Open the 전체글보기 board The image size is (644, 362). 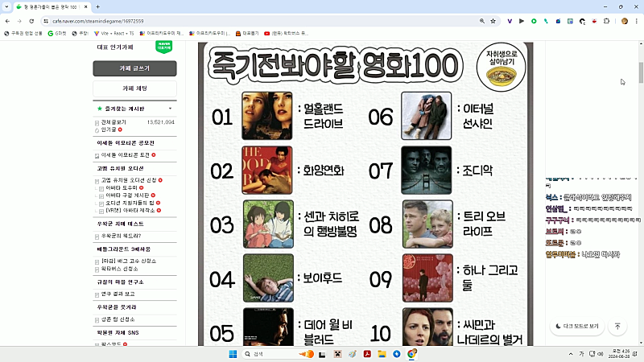[x=114, y=122]
